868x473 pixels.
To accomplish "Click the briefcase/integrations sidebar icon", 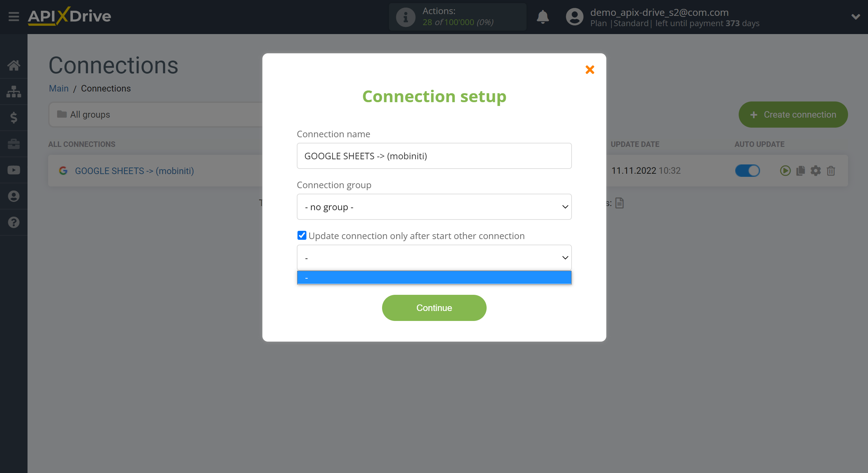I will (14, 144).
